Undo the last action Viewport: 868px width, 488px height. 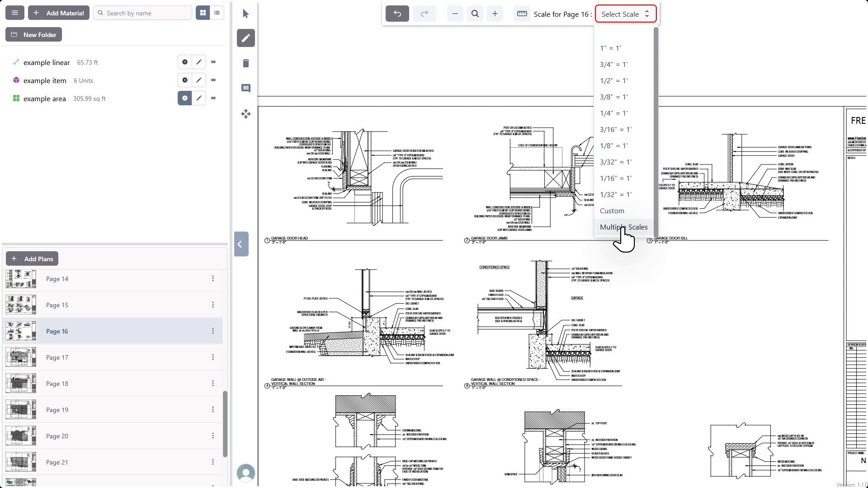coord(397,14)
